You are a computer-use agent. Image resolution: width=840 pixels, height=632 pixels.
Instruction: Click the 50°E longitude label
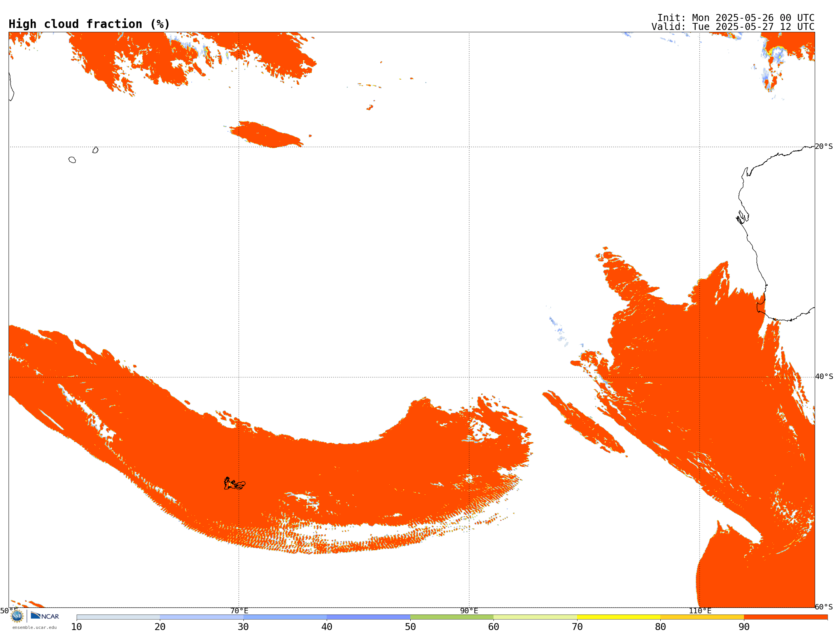(x=9, y=611)
